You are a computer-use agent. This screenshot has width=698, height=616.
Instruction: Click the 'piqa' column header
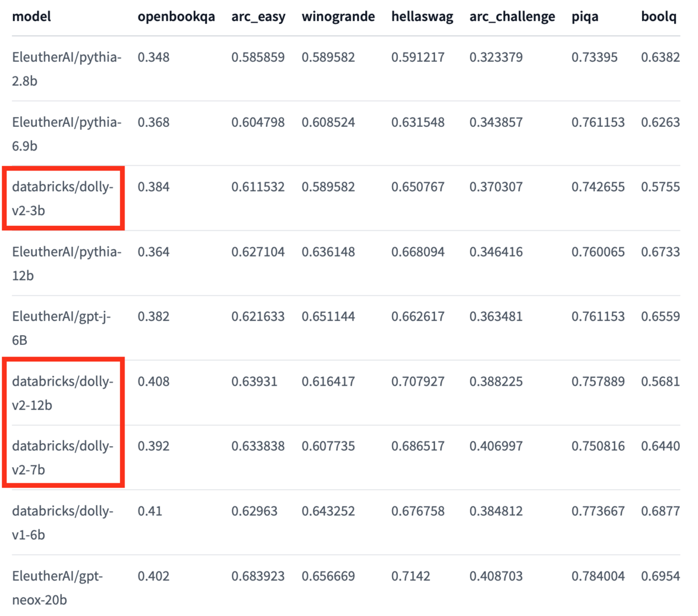(585, 17)
